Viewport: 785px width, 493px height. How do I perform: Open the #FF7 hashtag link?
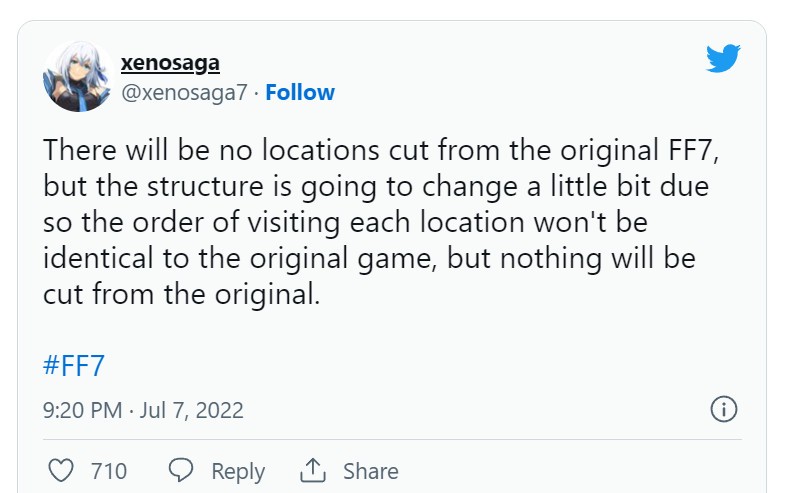[75, 365]
